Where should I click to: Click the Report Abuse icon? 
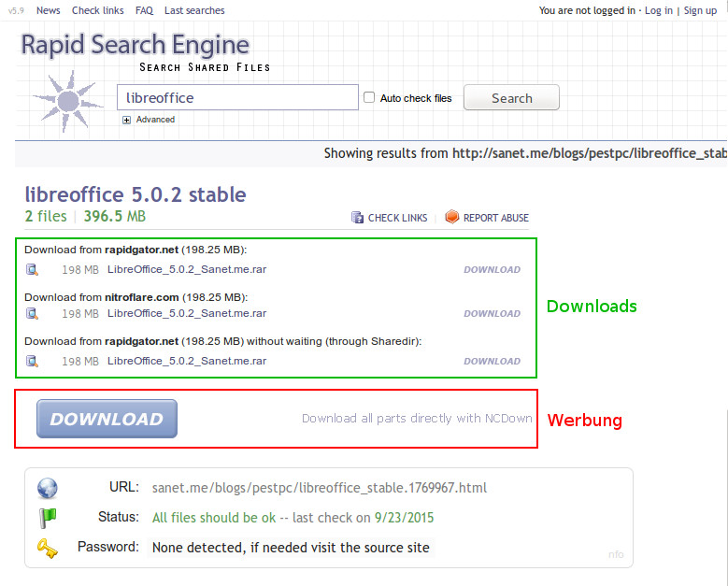tap(452, 217)
